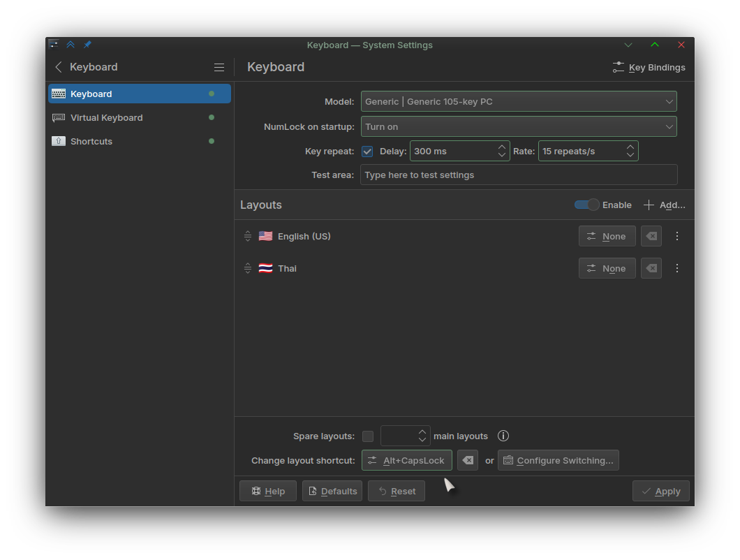Screen dimensions: 740x560
Task: Expand the keyboard Model dropdown
Action: tap(519, 101)
